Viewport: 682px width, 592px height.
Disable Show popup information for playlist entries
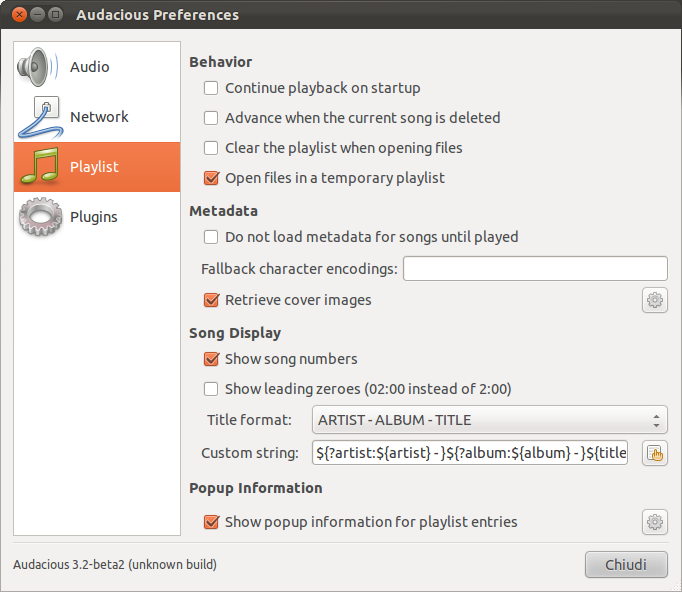[211, 522]
